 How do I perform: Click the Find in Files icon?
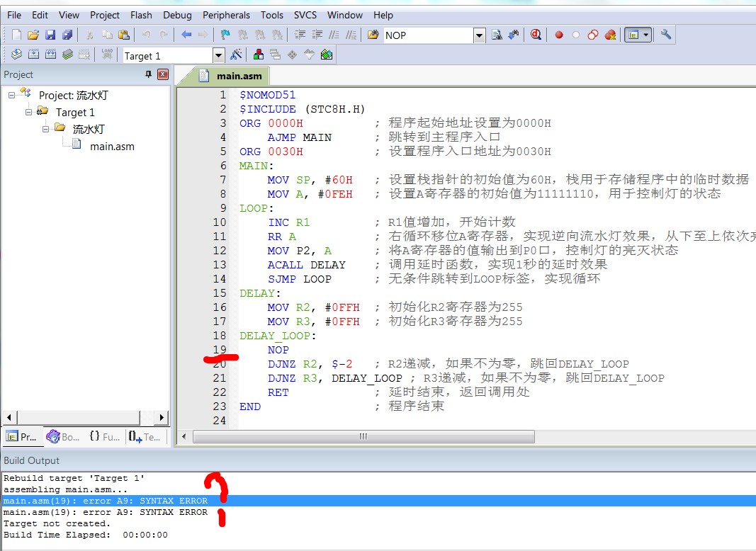373,35
